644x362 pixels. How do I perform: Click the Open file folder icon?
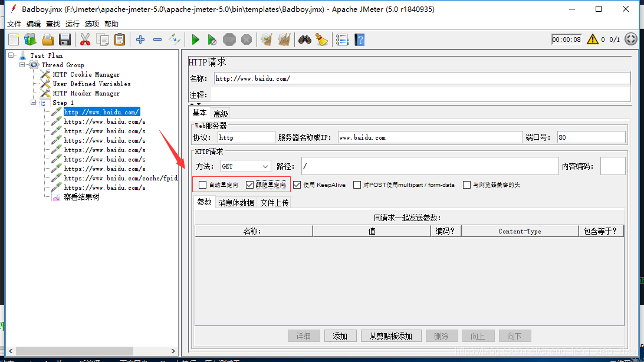click(x=48, y=40)
